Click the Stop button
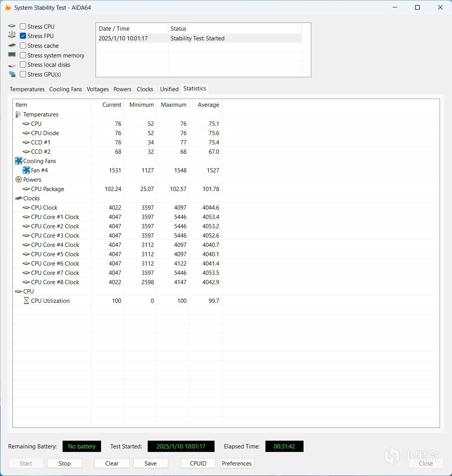452x476 pixels. coord(65,463)
